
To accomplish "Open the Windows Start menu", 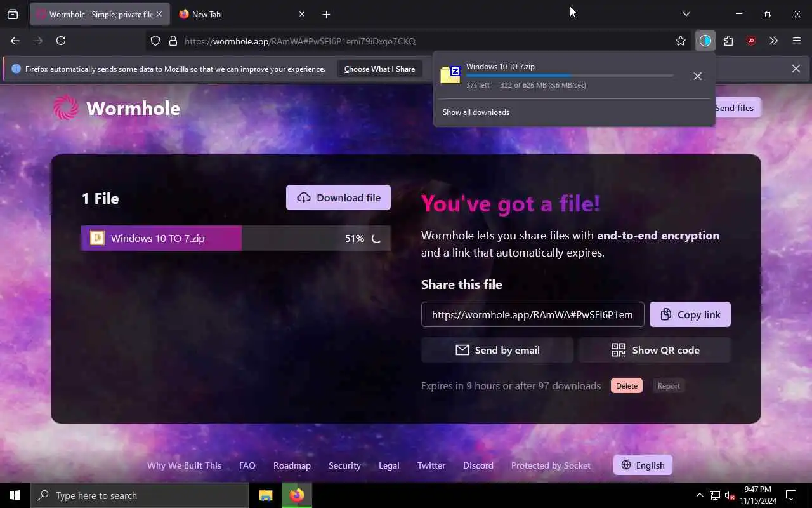I will pyautogui.click(x=15, y=495).
